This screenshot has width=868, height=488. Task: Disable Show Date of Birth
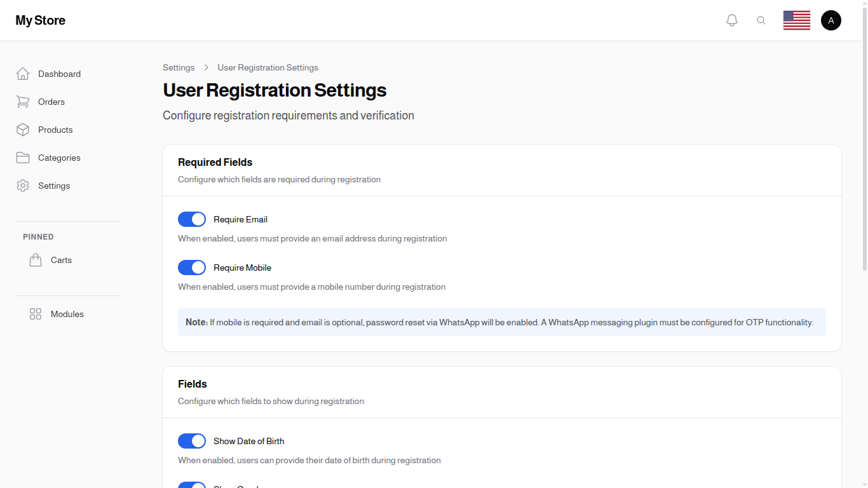coord(192,441)
